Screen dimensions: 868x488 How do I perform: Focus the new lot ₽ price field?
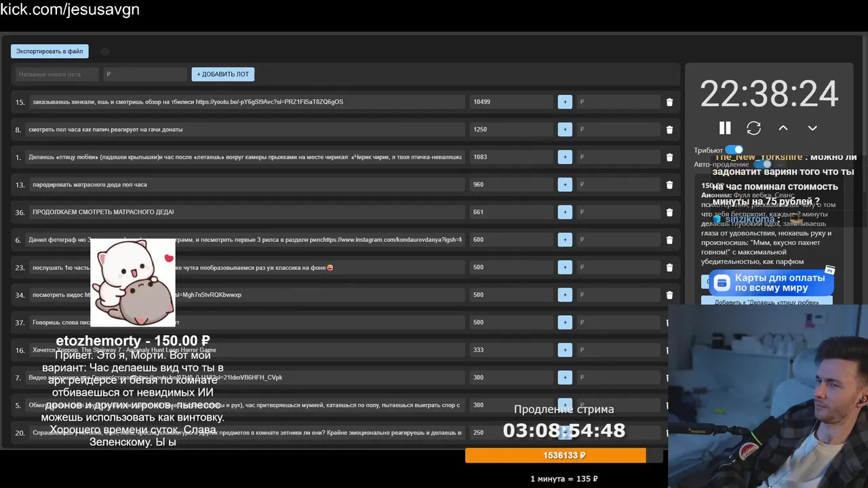coord(145,74)
